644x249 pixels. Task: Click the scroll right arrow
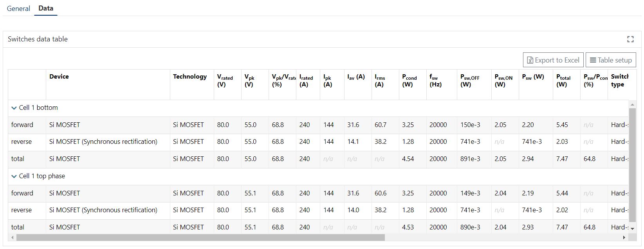click(x=624, y=238)
